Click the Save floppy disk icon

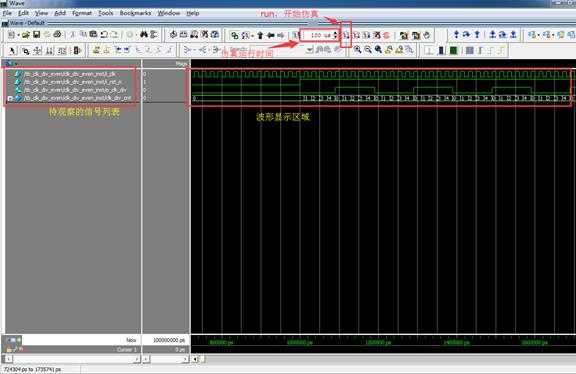pyautogui.click(x=36, y=35)
